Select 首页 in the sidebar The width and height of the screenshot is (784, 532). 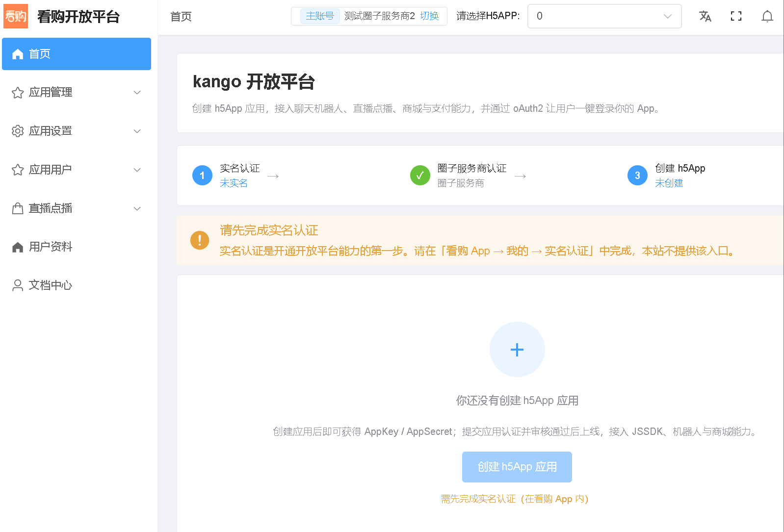pos(77,54)
